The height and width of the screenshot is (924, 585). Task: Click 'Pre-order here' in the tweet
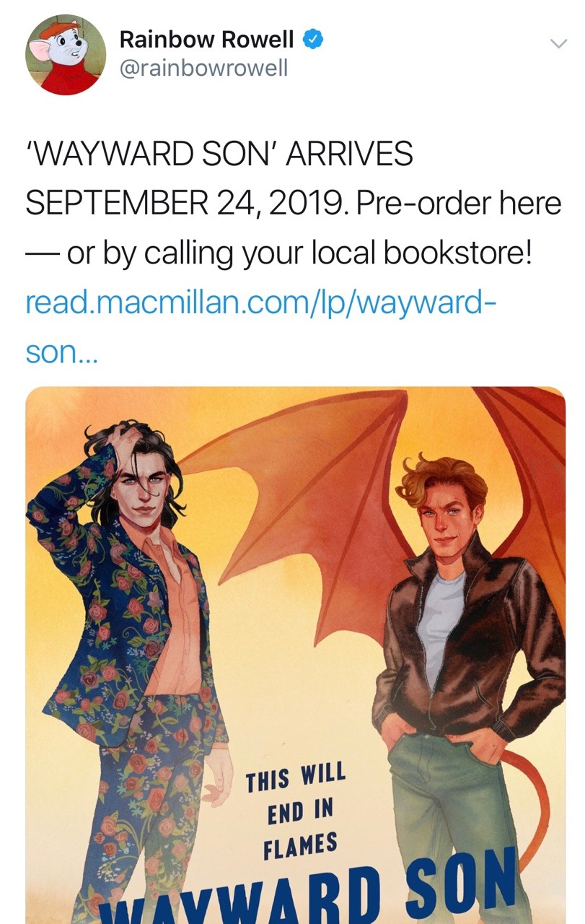coord(459,204)
